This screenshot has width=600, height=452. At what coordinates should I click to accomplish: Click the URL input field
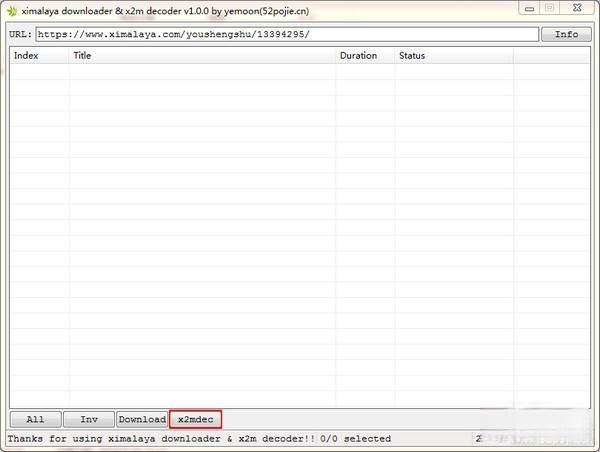(287, 34)
